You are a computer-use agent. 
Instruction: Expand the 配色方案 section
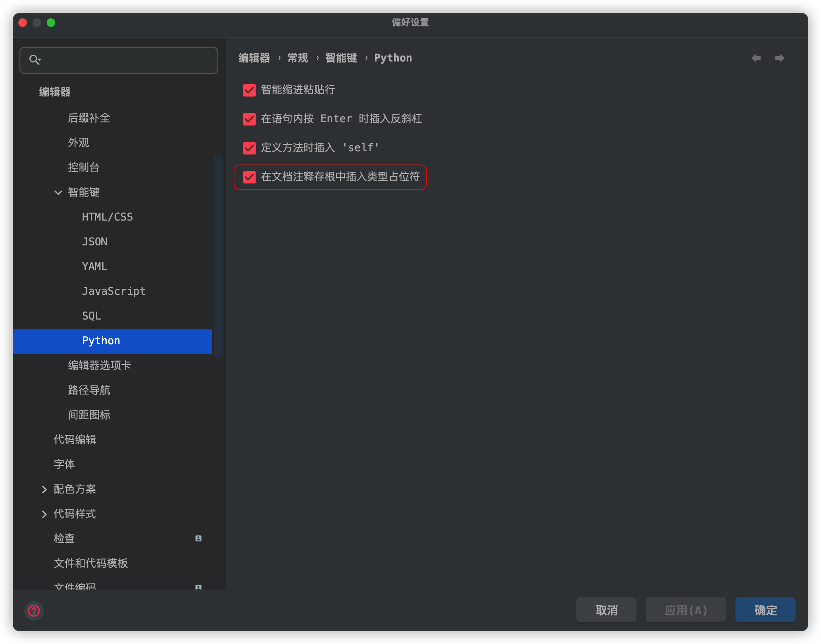pos(45,489)
